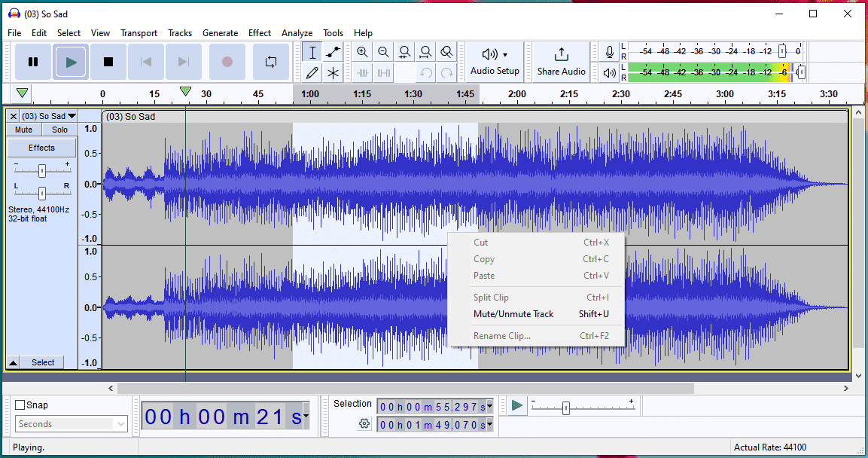Select the Envelope tool
Screen dimensions: 868x458
pos(333,52)
